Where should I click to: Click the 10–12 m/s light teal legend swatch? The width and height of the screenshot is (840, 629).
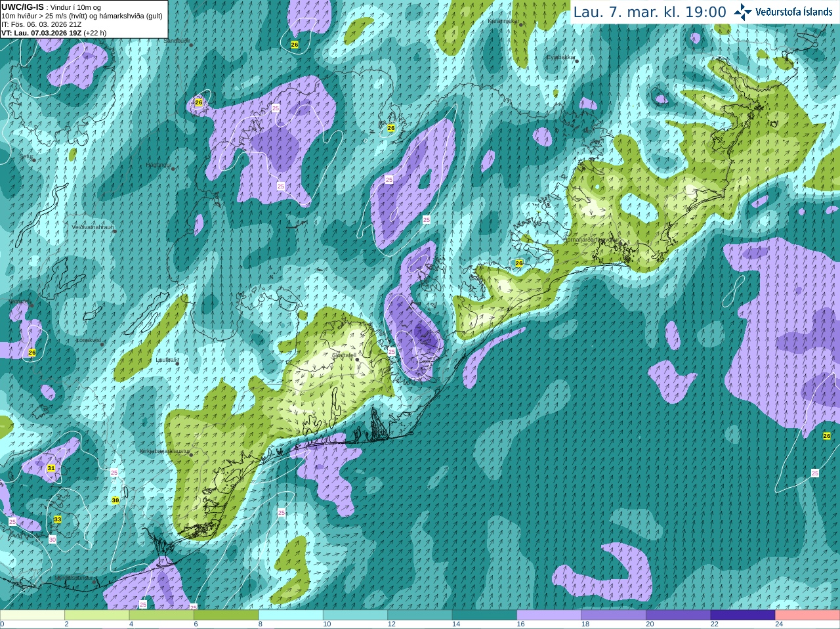(355, 615)
